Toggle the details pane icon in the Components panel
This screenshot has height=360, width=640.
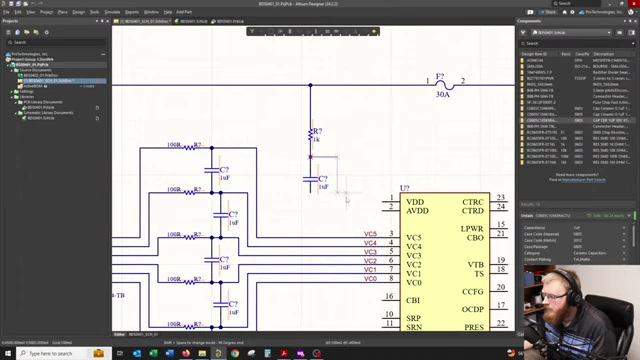click(632, 32)
